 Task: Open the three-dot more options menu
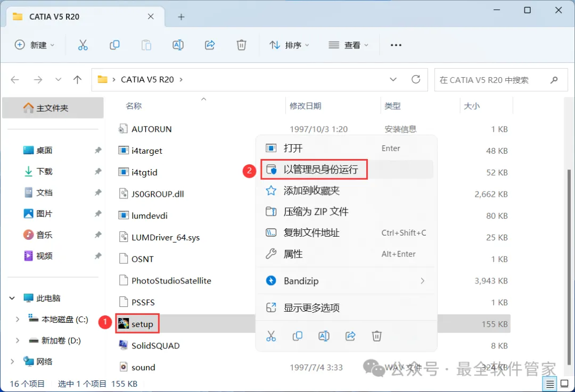click(396, 45)
